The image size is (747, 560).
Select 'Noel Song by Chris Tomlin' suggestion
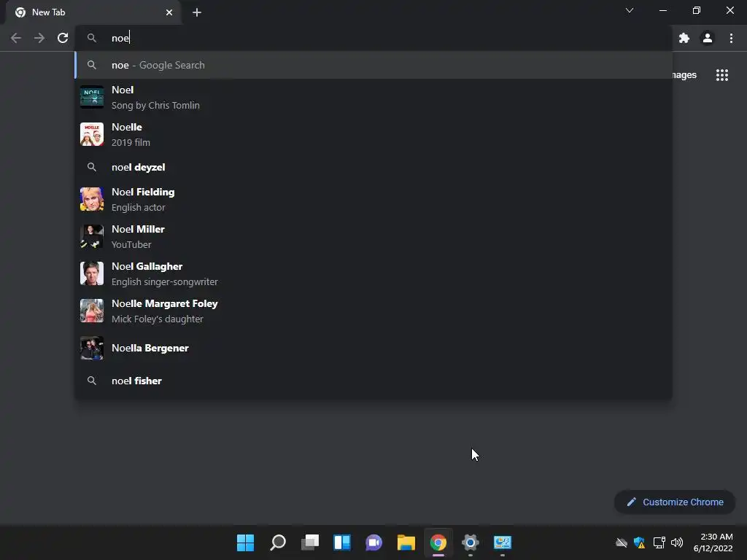[374, 97]
